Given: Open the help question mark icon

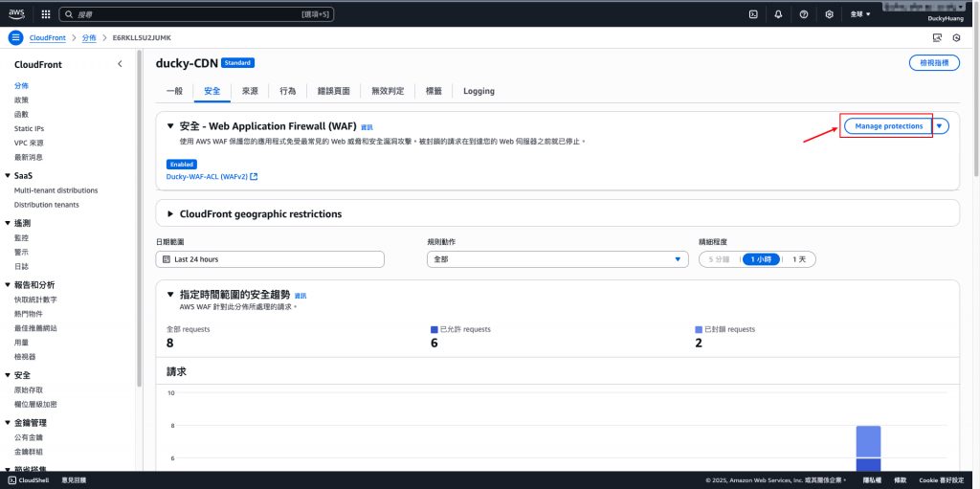Looking at the screenshot, I should [x=804, y=13].
